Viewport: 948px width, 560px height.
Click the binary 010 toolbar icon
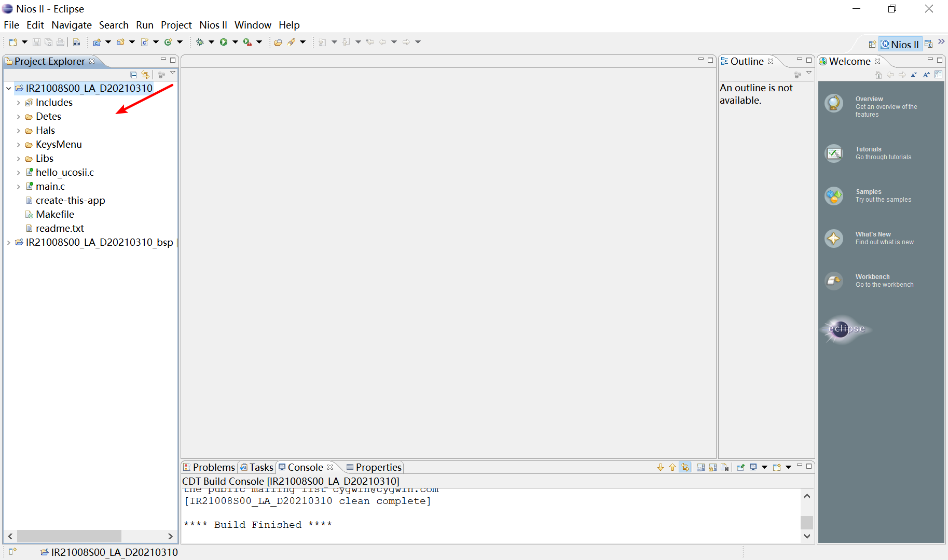click(77, 42)
